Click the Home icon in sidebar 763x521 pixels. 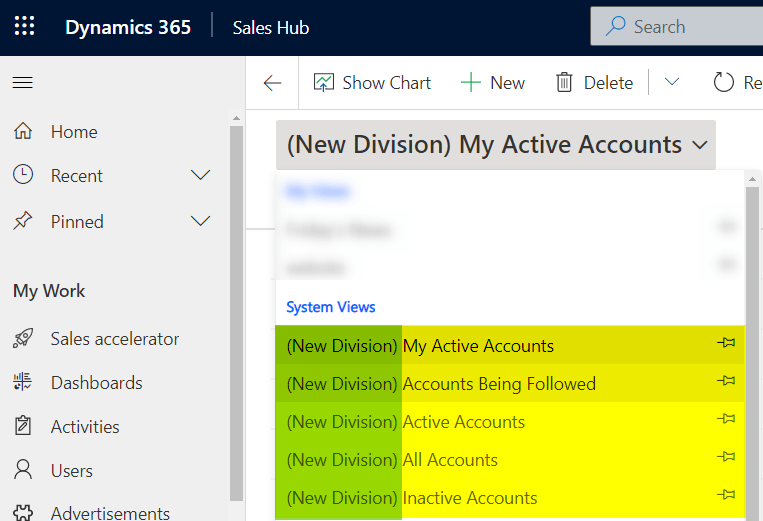(23, 132)
